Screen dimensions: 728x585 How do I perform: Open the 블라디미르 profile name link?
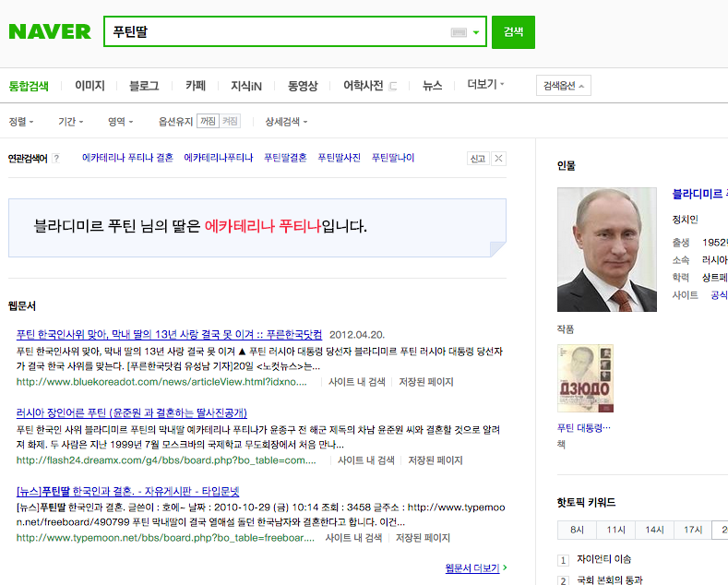coord(699,194)
